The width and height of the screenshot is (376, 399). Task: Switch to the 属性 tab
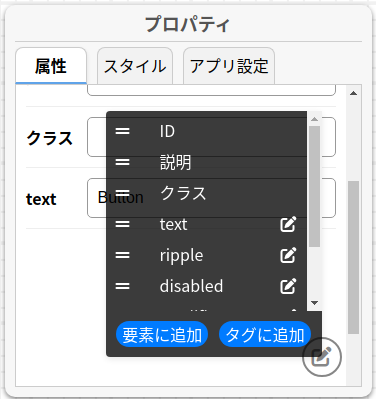coord(51,66)
